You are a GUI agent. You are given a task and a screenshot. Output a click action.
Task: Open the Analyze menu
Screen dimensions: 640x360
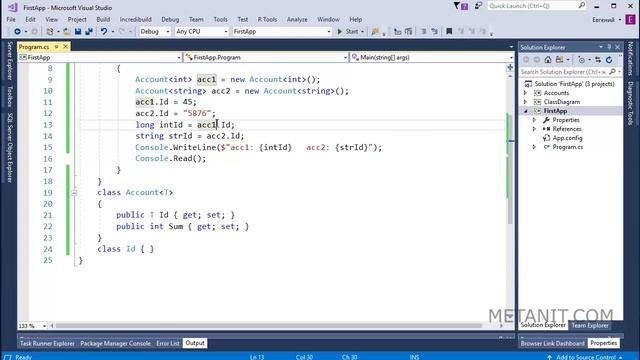[x=297, y=19]
